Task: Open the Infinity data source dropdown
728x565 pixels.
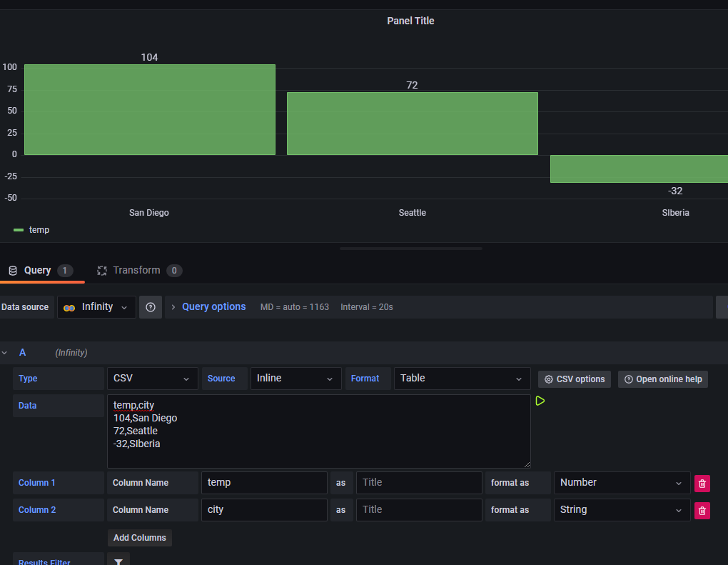Action: [x=96, y=307]
